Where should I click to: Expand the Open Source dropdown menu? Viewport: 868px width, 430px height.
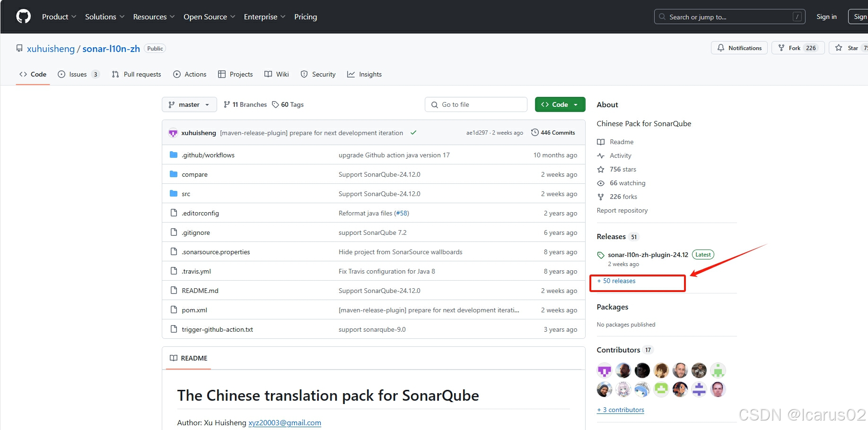click(209, 17)
